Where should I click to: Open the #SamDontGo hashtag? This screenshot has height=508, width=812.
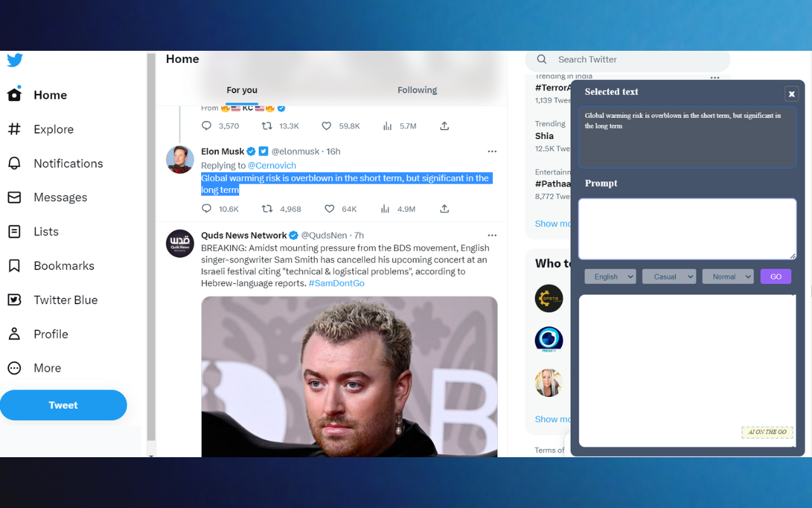click(336, 283)
